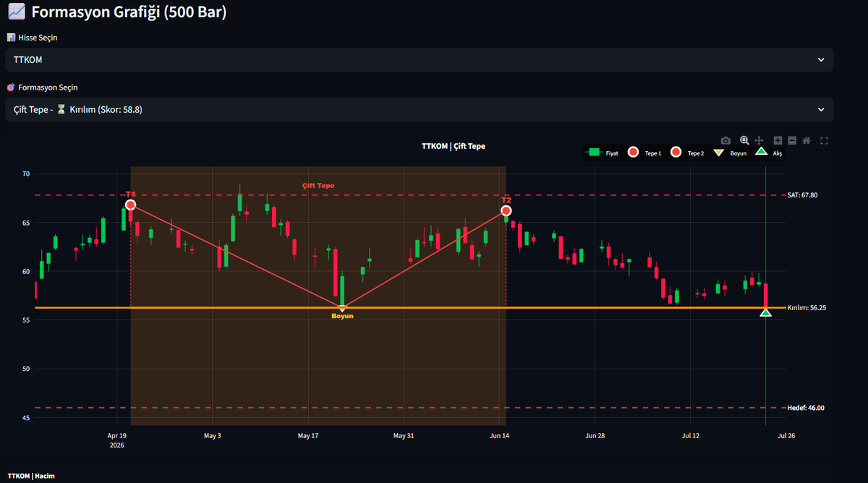Zoom out using the minus icon

pyautogui.click(x=792, y=140)
